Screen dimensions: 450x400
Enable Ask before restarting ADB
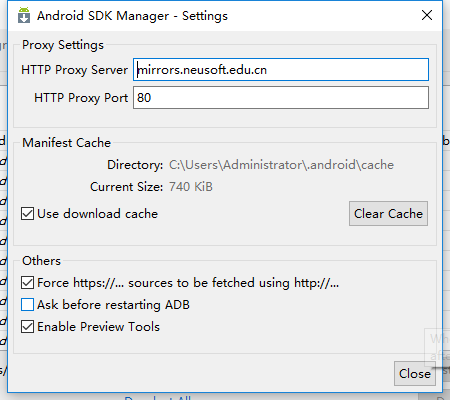click(27, 305)
